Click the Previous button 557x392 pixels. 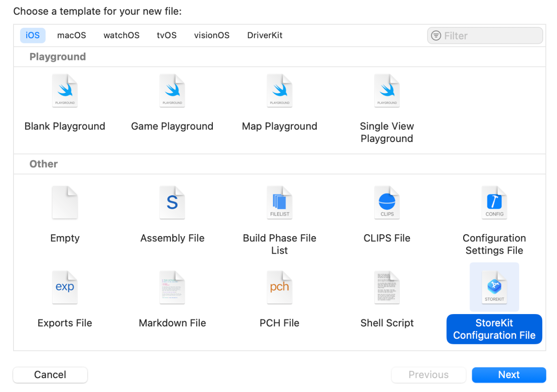click(428, 375)
